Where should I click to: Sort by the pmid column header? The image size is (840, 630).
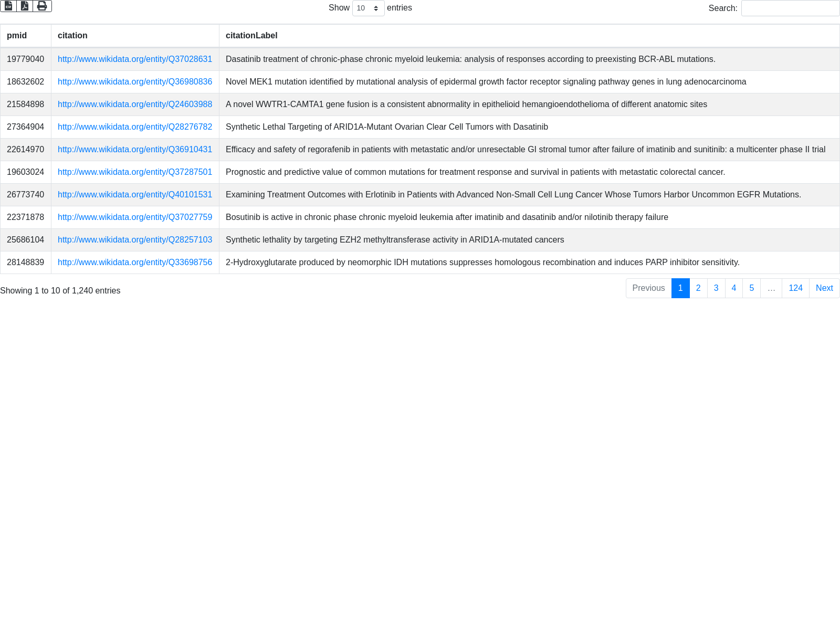17,36
